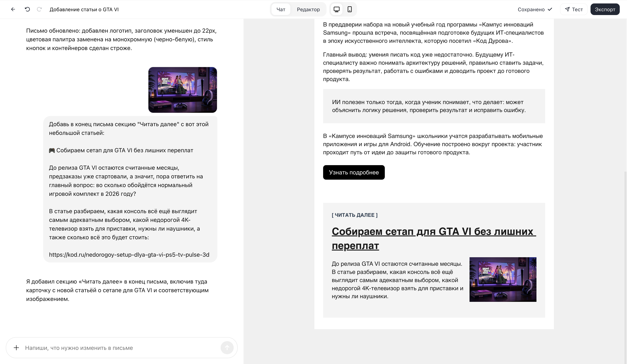
Task: Open the Чат tab
Action: point(281,9)
